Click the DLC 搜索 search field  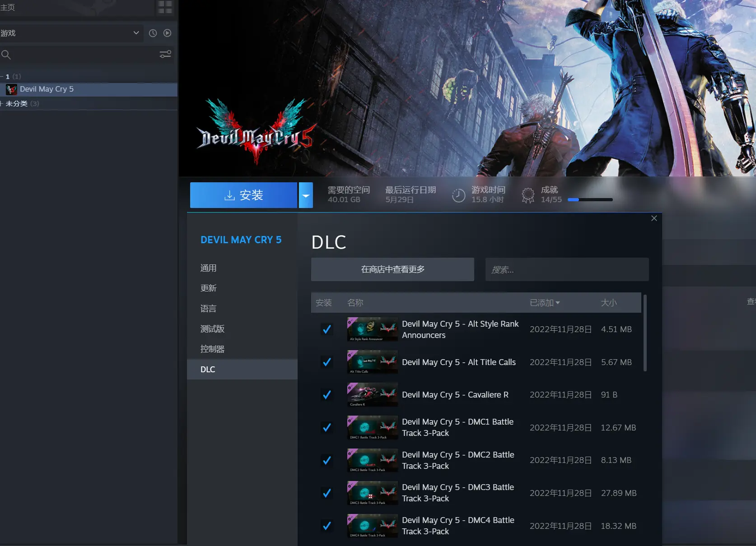(x=567, y=269)
